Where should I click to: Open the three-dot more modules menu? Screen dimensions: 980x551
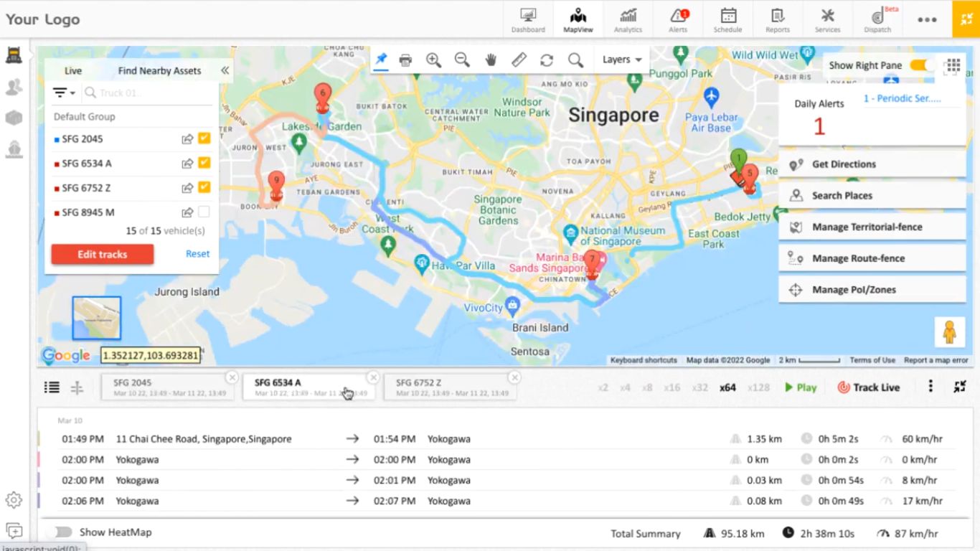tap(927, 19)
